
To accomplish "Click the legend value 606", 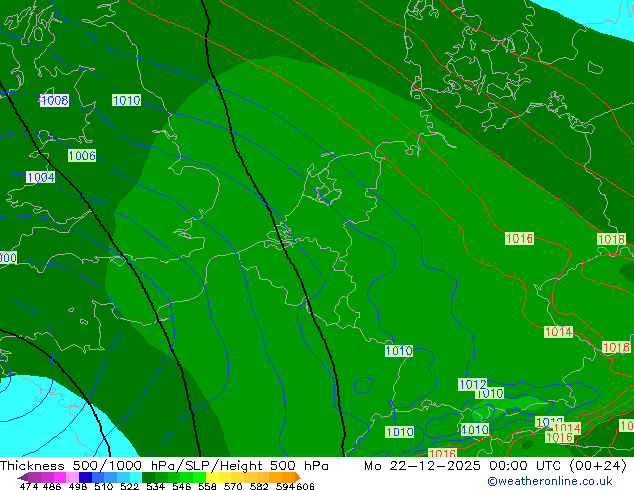I will point(305,486).
